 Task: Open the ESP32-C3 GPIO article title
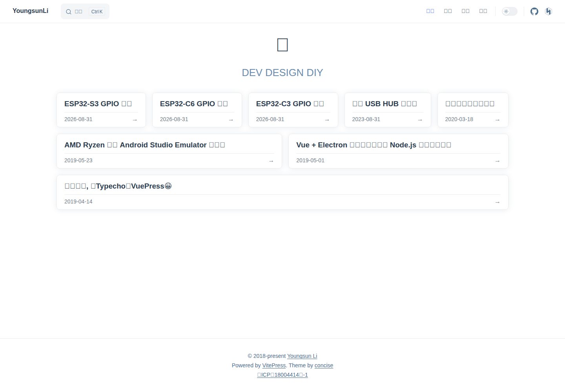(x=290, y=103)
